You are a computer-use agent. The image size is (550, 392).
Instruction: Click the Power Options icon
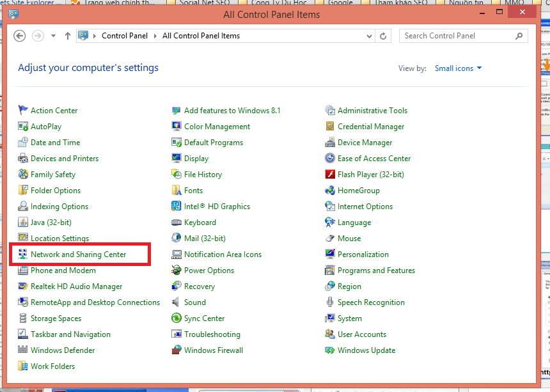tap(177, 270)
